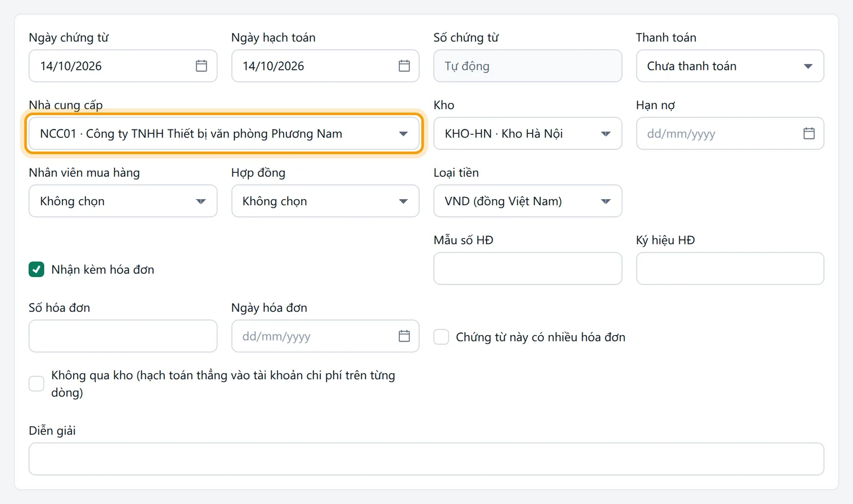Open calendar picker for Ngày hóa đơn
Screen dimensions: 853x504
click(404, 336)
